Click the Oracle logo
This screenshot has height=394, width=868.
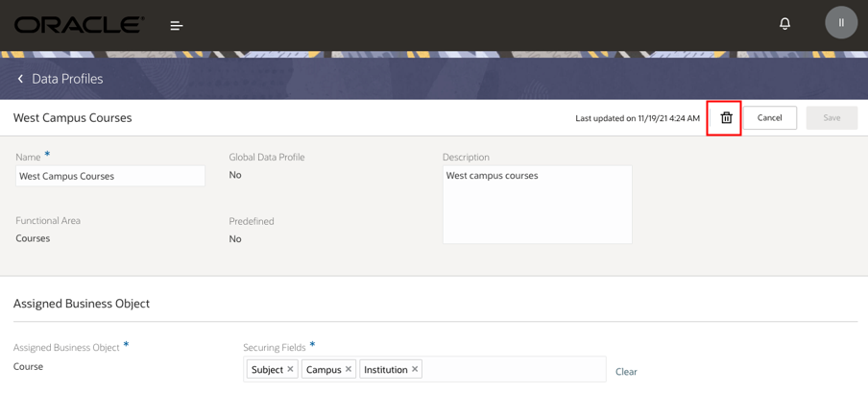coord(79,25)
